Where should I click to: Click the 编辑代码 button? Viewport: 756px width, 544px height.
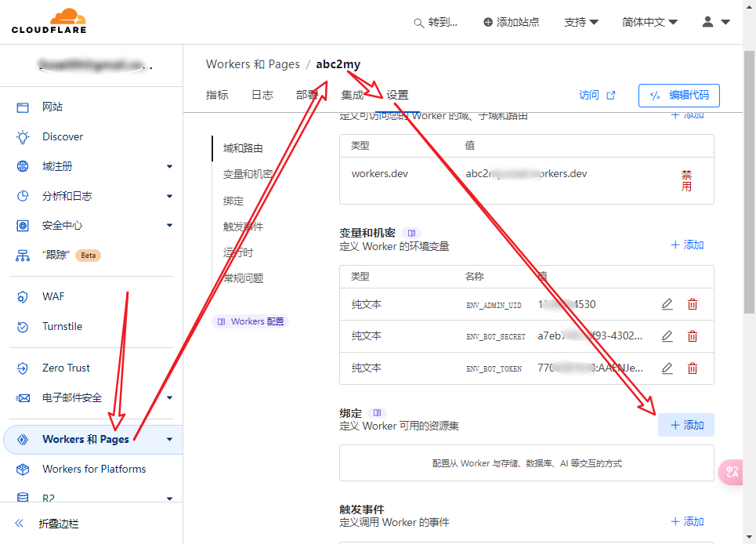(678, 95)
